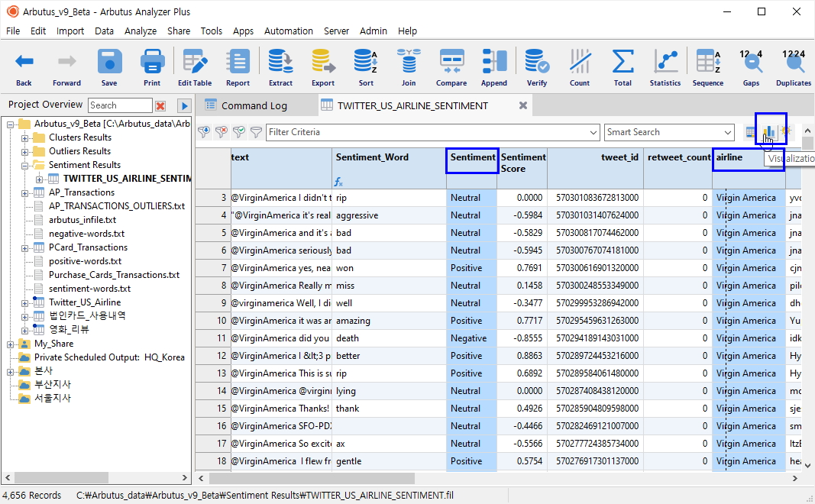Expand the Outliers Results folder
The height and width of the screenshot is (504, 815).
point(25,152)
